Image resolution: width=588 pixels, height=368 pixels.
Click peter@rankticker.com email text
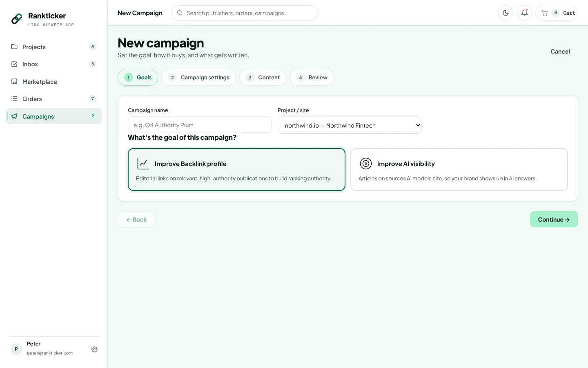[x=50, y=353]
